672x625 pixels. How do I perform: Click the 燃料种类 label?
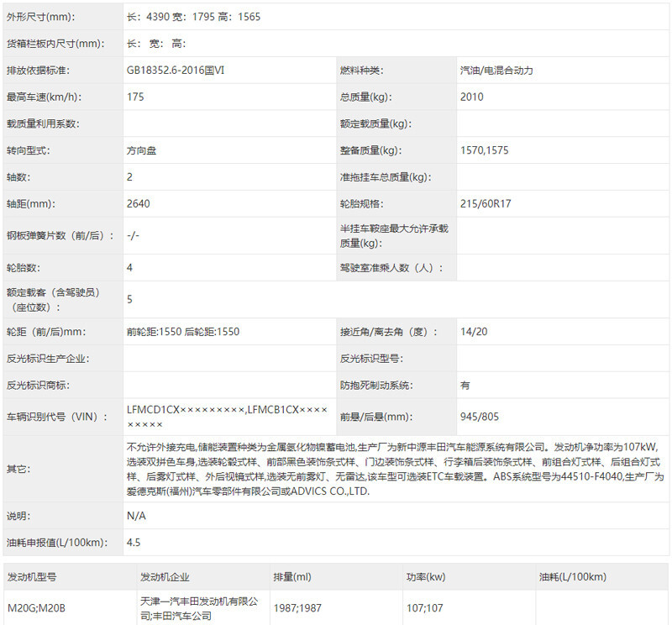[361, 71]
